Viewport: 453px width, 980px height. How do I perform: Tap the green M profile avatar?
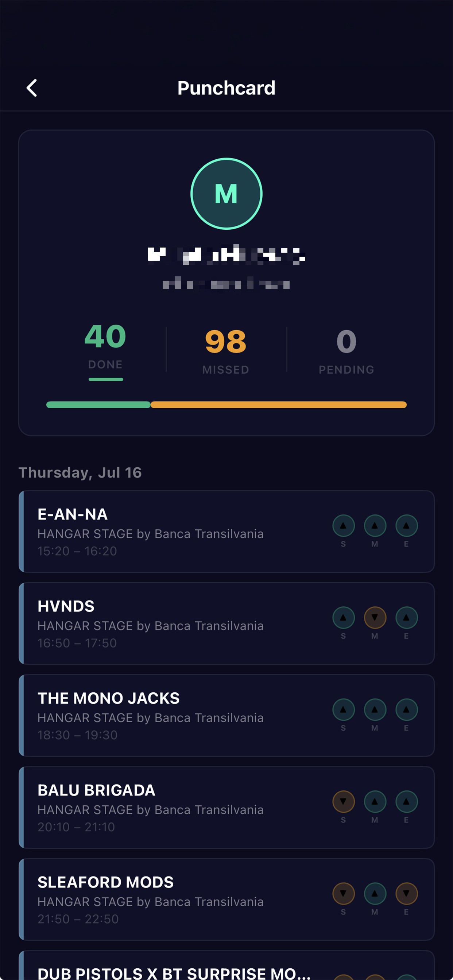click(226, 194)
